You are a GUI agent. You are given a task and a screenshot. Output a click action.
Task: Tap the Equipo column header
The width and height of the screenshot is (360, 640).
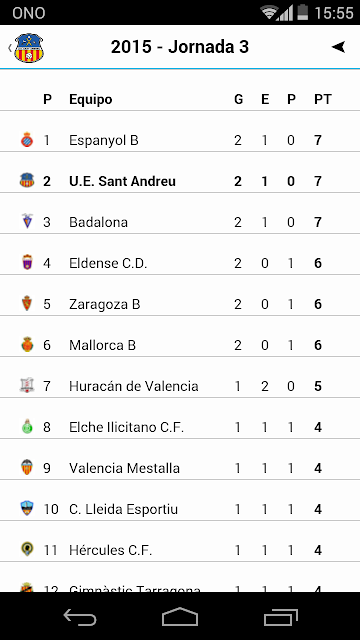click(91, 99)
